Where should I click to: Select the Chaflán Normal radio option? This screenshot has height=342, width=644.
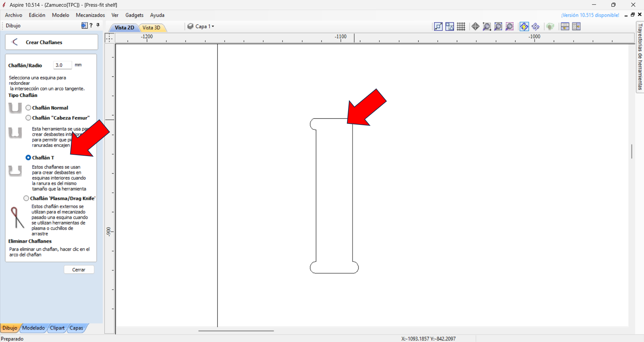[28, 108]
